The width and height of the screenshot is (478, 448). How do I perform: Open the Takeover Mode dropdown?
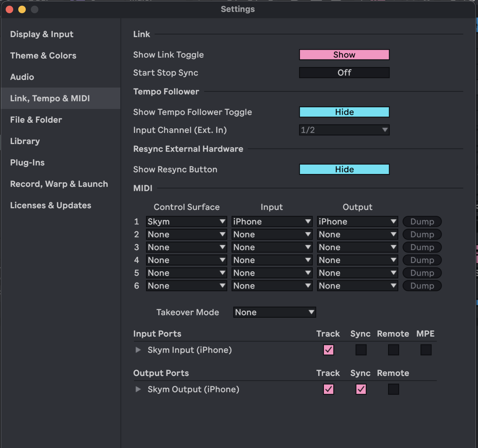[274, 312]
